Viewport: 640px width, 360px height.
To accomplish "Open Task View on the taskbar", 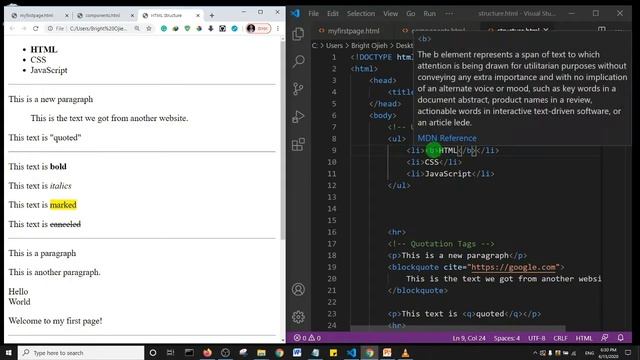I will pos(171,353).
